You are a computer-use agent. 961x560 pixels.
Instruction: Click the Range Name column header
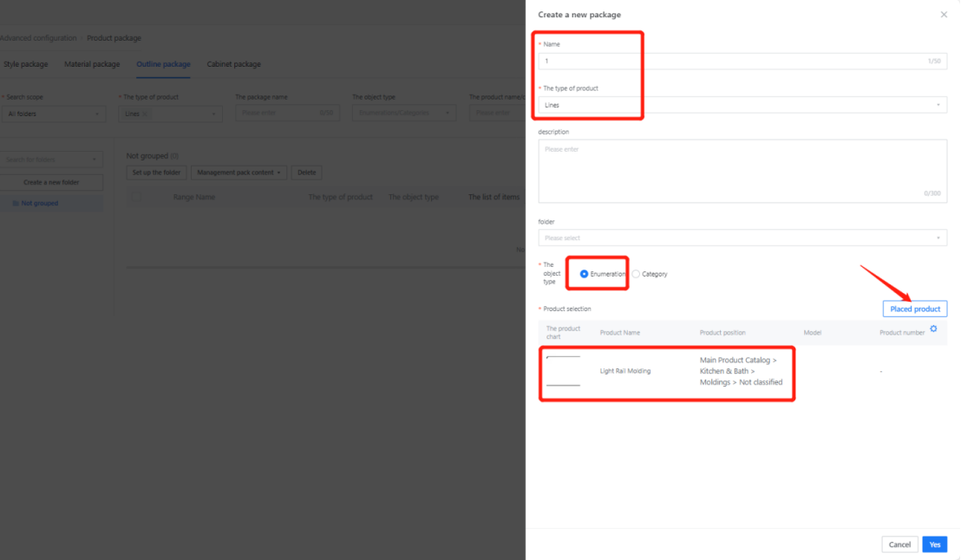193,198
